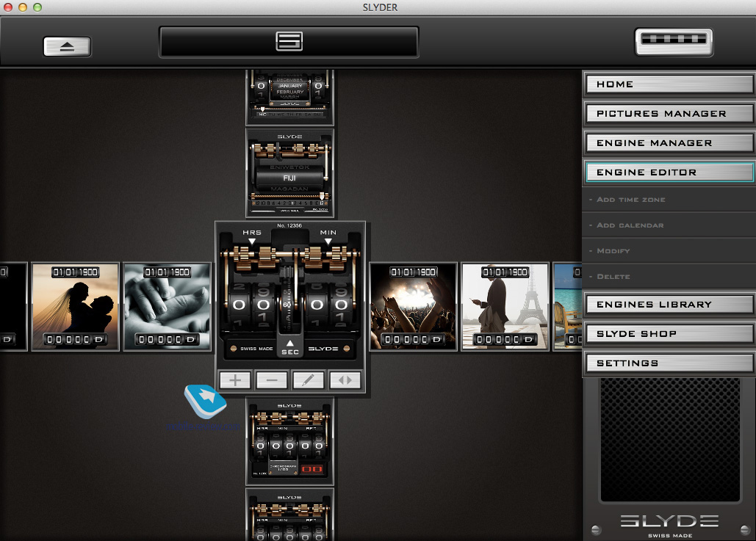Select the concert crowd thumbnail

pyautogui.click(x=413, y=306)
